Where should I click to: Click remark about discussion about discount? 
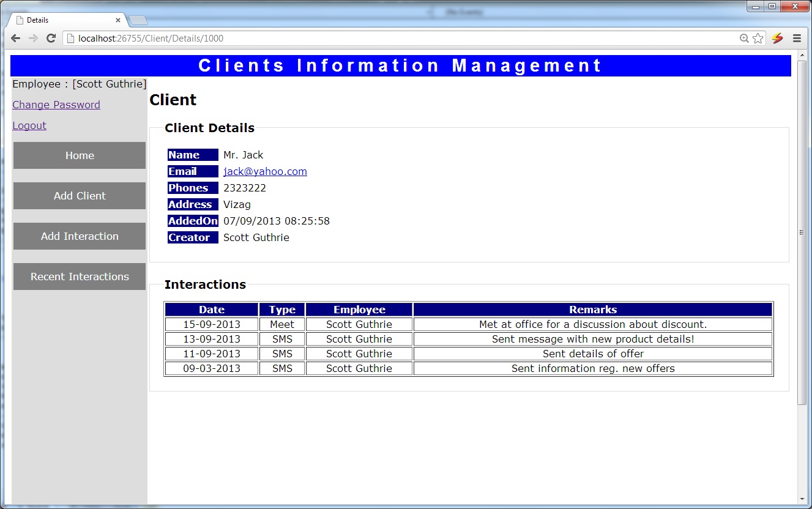coord(593,324)
